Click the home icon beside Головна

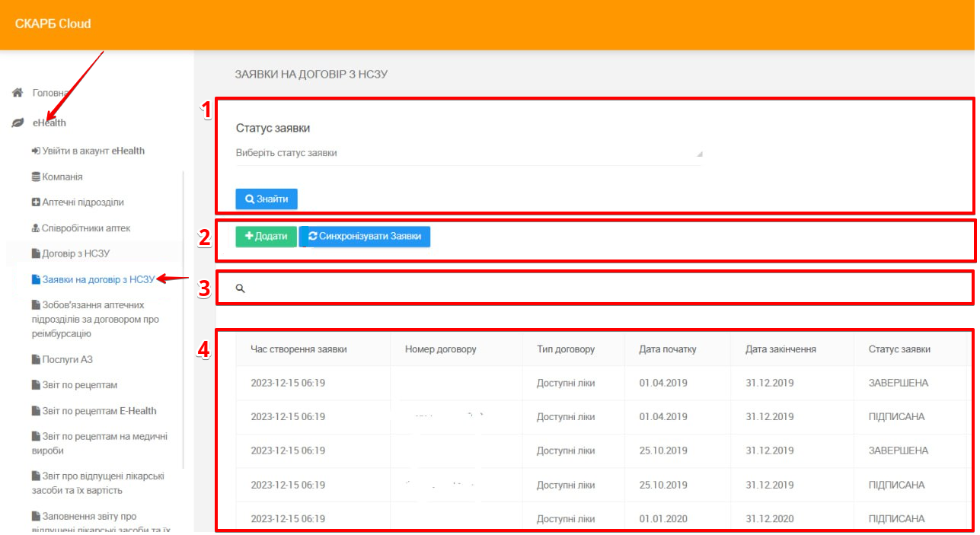pyautogui.click(x=18, y=93)
